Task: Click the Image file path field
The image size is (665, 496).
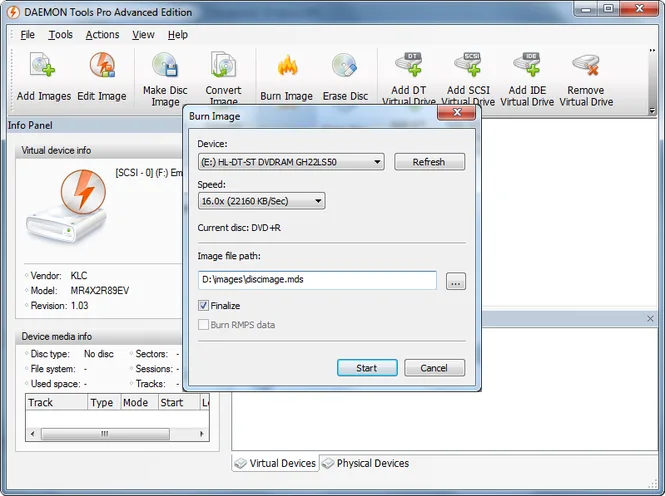Action: pyautogui.click(x=317, y=280)
